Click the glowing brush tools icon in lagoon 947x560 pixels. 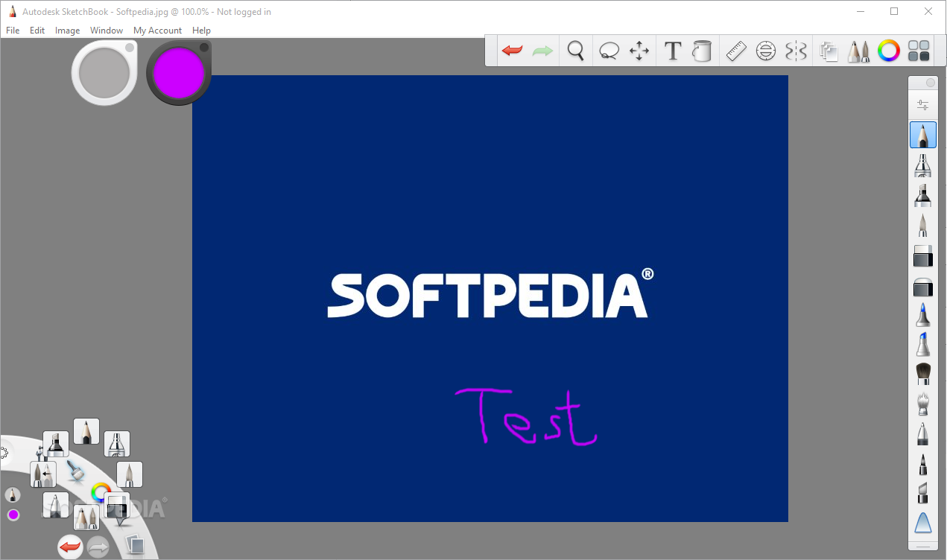[x=75, y=471]
